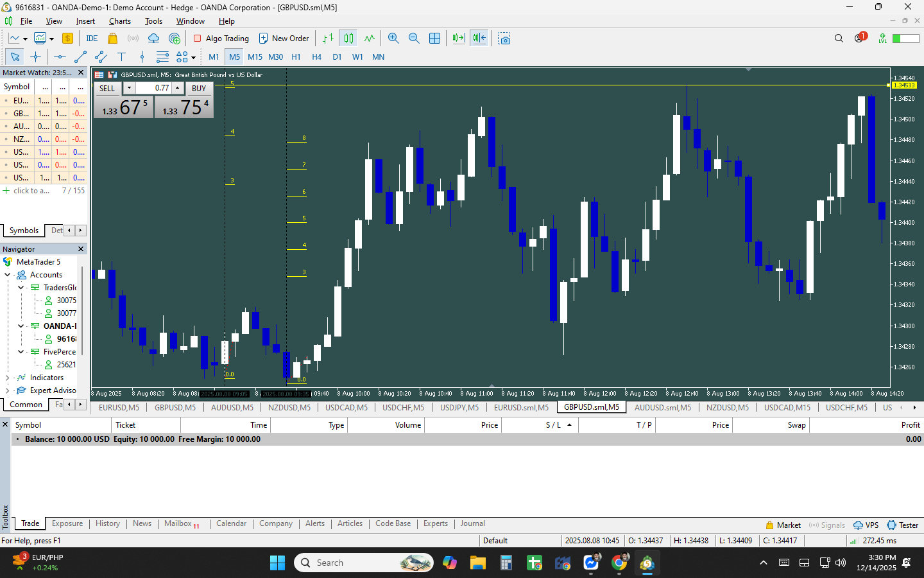Open the Trade Accounts dollar icon
The width and height of the screenshot is (924, 578).
(67, 39)
